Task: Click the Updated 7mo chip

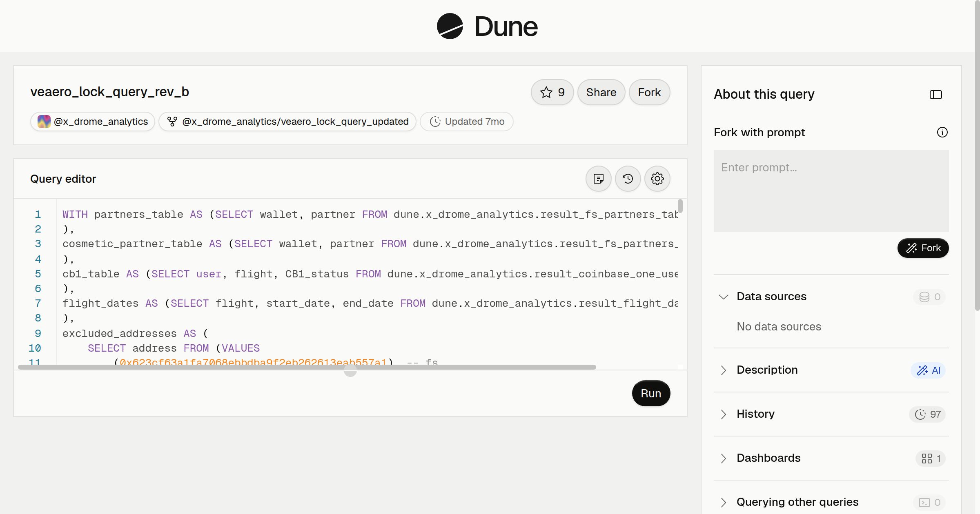Action: coord(467,122)
